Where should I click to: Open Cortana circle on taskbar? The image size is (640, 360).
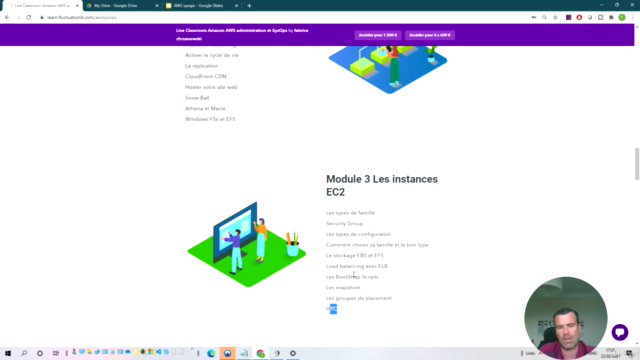tap(40, 353)
